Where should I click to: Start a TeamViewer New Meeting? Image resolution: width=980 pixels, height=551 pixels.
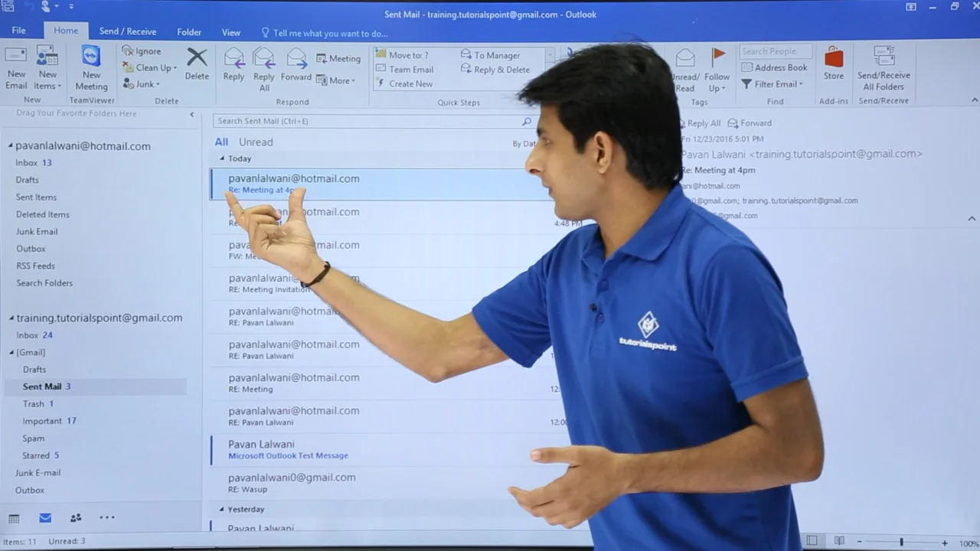(91, 68)
